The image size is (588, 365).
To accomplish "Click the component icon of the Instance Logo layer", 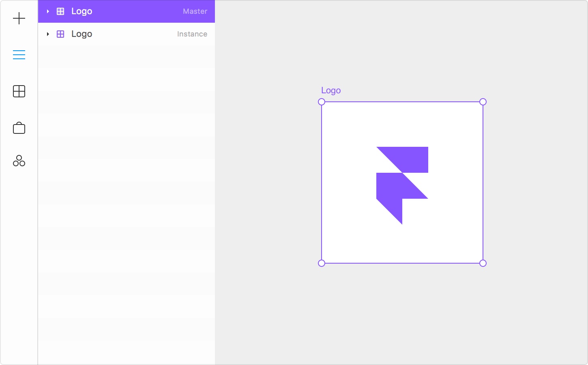I will coord(60,34).
